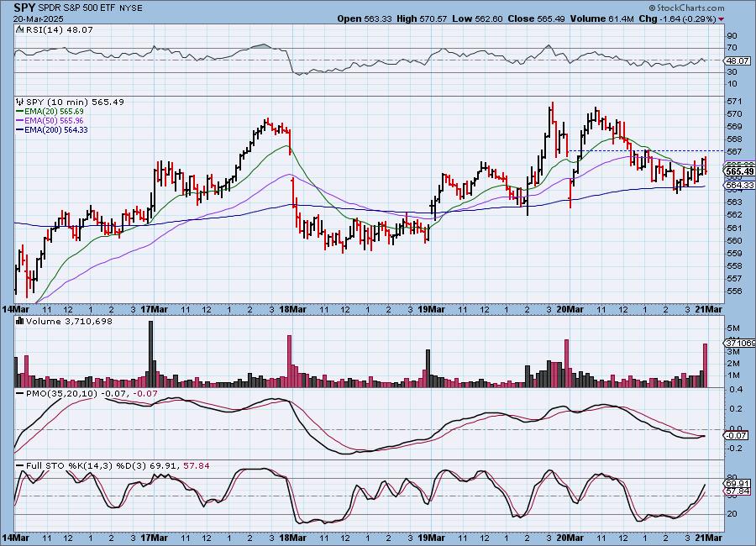Viewport: 756px width, 546px height.
Task: Click the histogram icon beside Volume
Action: coord(20,321)
